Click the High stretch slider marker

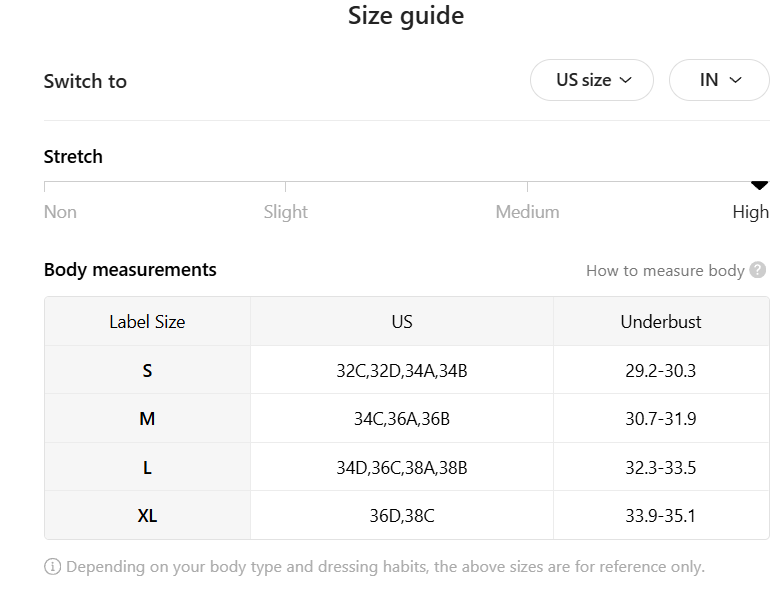click(x=759, y=185)
